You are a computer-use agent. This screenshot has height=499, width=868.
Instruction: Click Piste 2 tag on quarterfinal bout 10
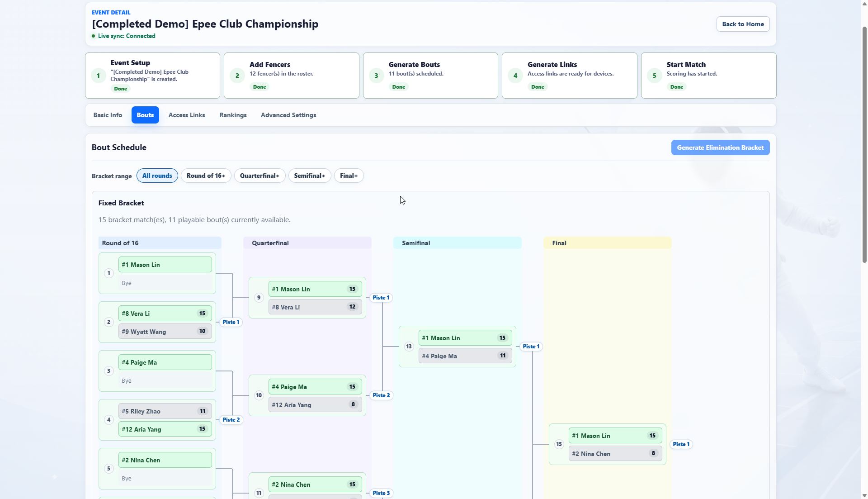(381, 395)
